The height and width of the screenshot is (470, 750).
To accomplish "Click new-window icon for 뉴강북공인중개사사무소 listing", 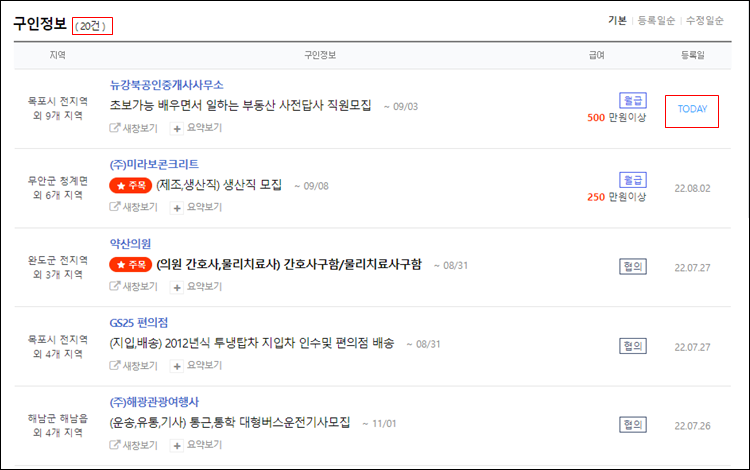I will tap(114, 128).
